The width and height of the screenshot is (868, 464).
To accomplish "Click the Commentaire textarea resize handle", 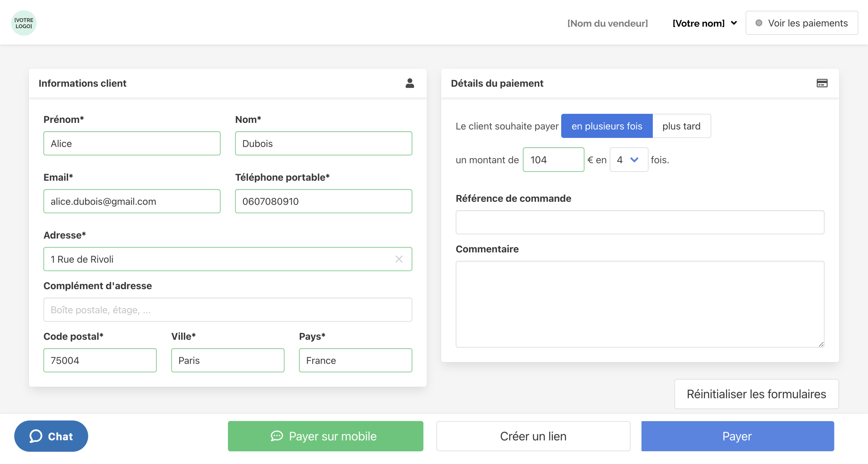I will [x=821, y=344].
